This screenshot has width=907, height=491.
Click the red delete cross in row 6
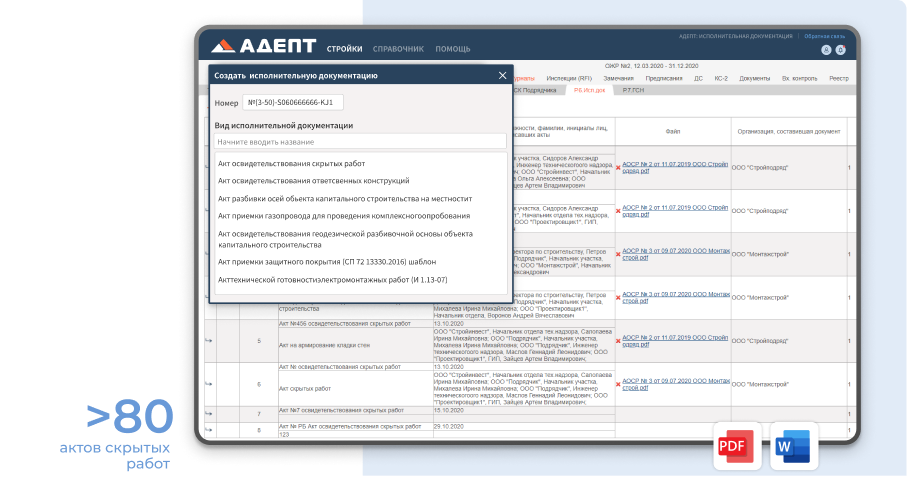[x=618, y=385]
